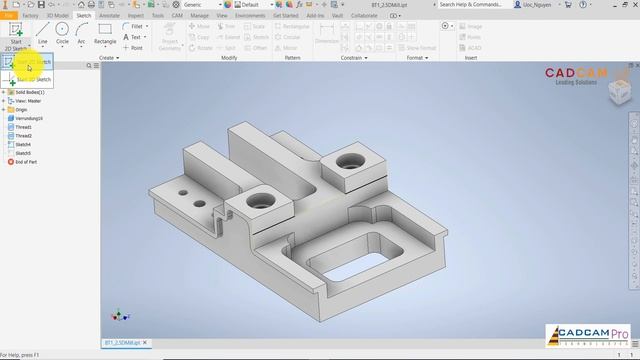The width and height of the screenshot is (640, 360).
Task: Click the Uoc_Nguyen user account button
Action: (x=533, y=4)
